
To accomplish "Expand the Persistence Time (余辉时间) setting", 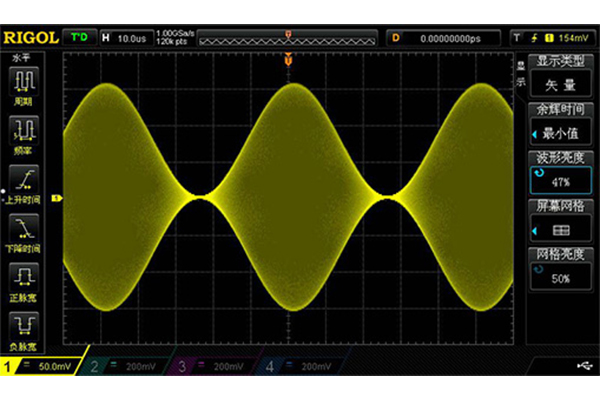I will coord(562,125).
